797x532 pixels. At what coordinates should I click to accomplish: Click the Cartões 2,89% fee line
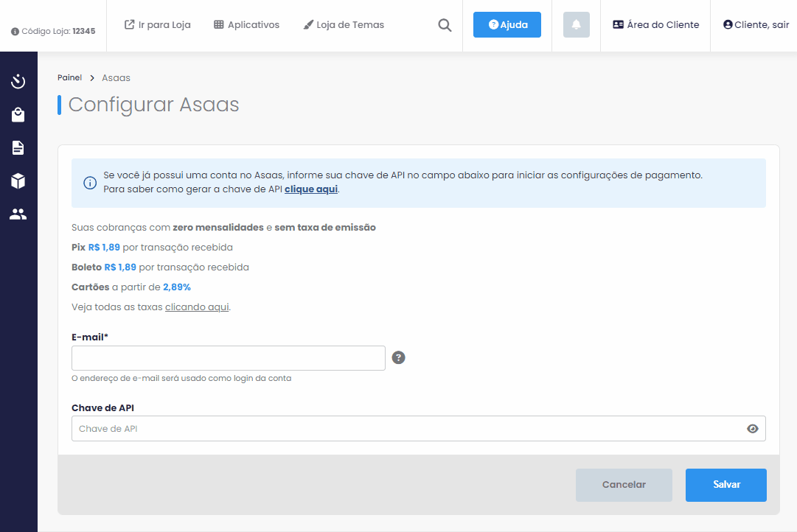coord(131,287)
